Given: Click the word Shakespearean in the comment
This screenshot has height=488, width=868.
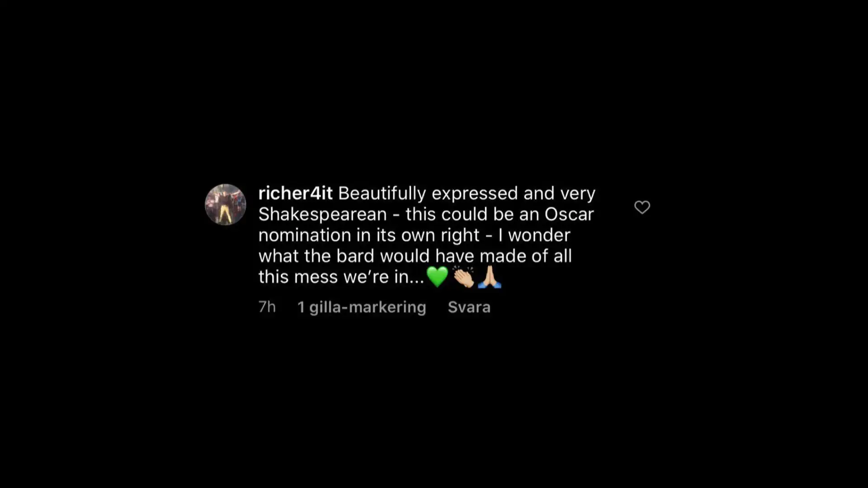Looking at the screenshot, I should pos(322,214).
